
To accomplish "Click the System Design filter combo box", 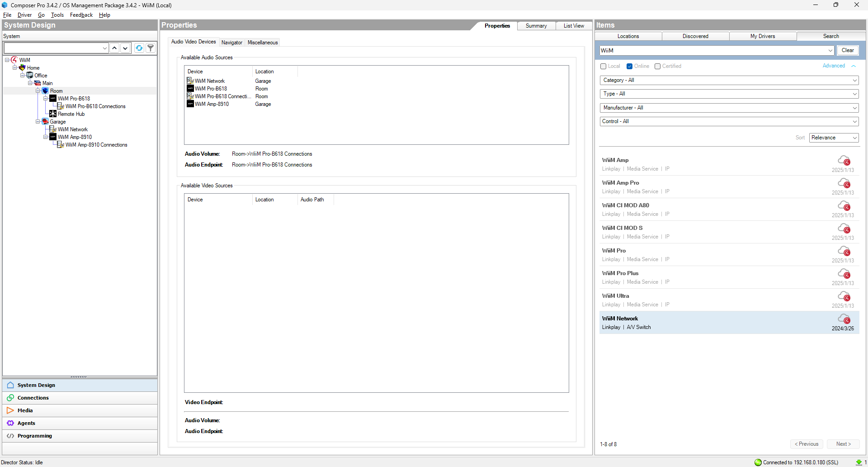I will tap(57, 48).
